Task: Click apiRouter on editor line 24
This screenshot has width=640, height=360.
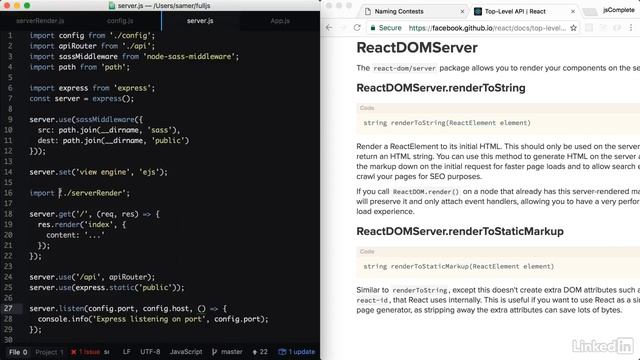Action: coord(128,277)
